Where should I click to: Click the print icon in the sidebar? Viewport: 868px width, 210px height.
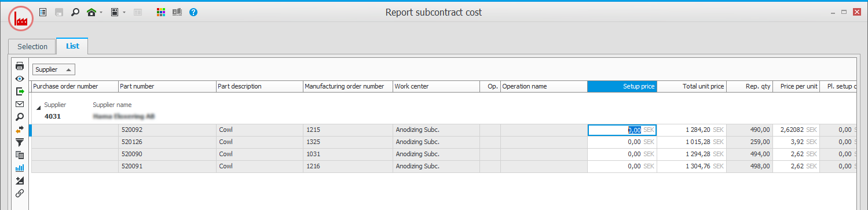20,66
